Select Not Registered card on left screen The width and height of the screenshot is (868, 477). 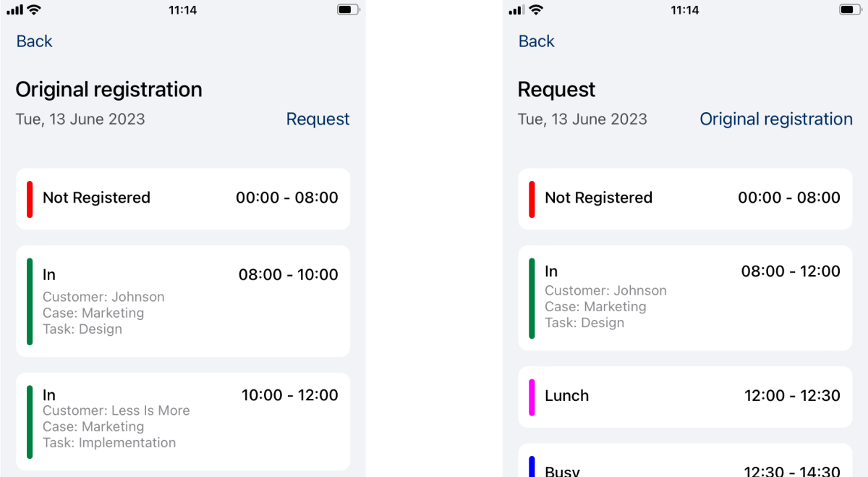[x=183, y=199]
